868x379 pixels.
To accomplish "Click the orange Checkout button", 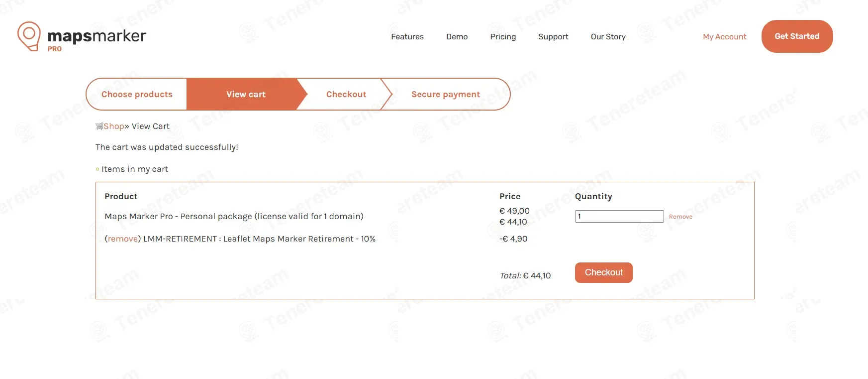I will pyautogui.click(x=603, y=272).
